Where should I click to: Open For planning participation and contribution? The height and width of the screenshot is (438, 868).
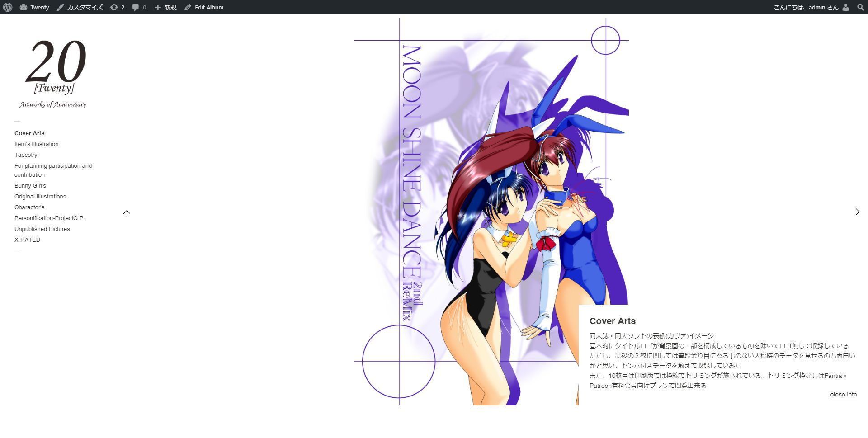pyautogui.click(x=53, y=170)
